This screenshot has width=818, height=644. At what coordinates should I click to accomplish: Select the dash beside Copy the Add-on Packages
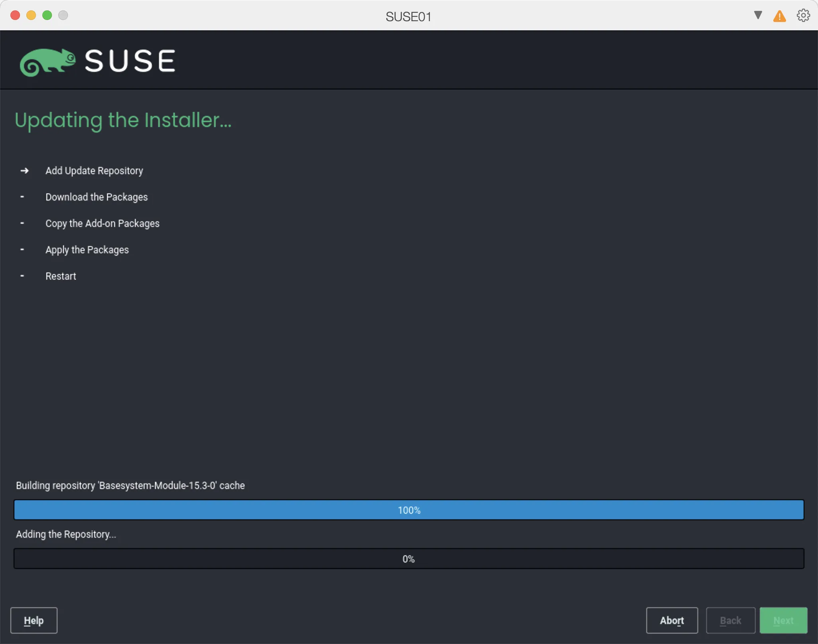[23, 223]
